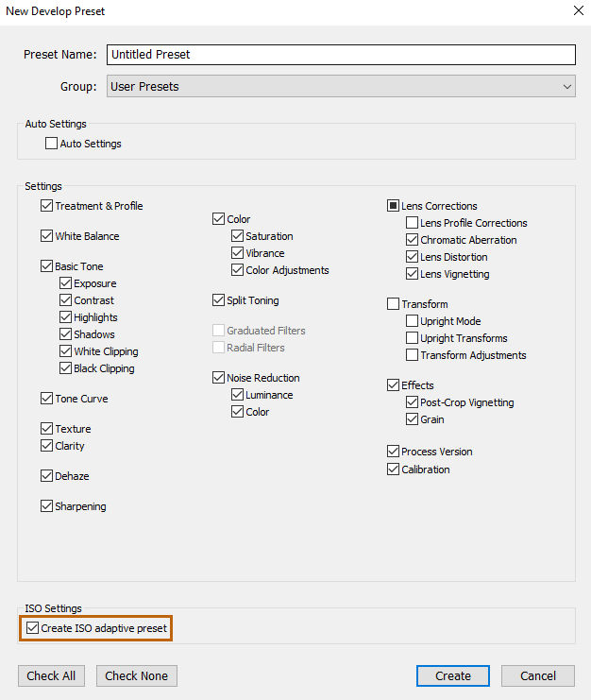Uncheck Chromatic Aberration
This screenshot has height=700, width=591.
tap(413, 240)
